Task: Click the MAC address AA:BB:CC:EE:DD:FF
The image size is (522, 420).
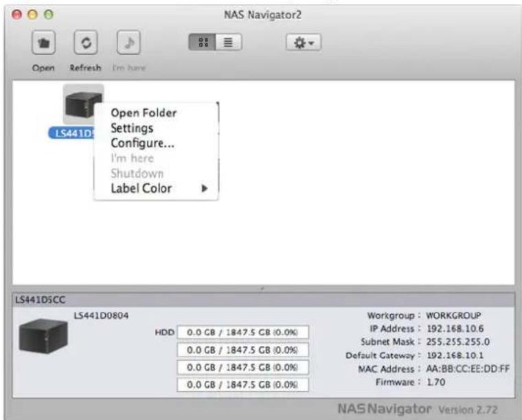Action: click(x=468, y=369)
